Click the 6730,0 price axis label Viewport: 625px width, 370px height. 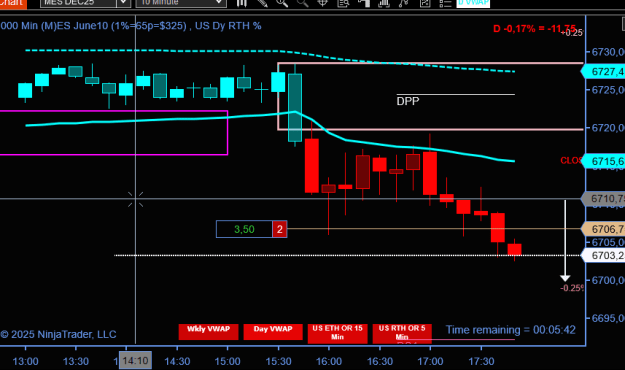click(608, 52)
